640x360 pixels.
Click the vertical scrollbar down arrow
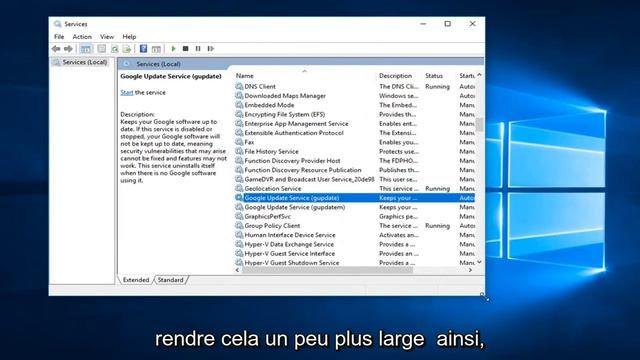[480, 262]
